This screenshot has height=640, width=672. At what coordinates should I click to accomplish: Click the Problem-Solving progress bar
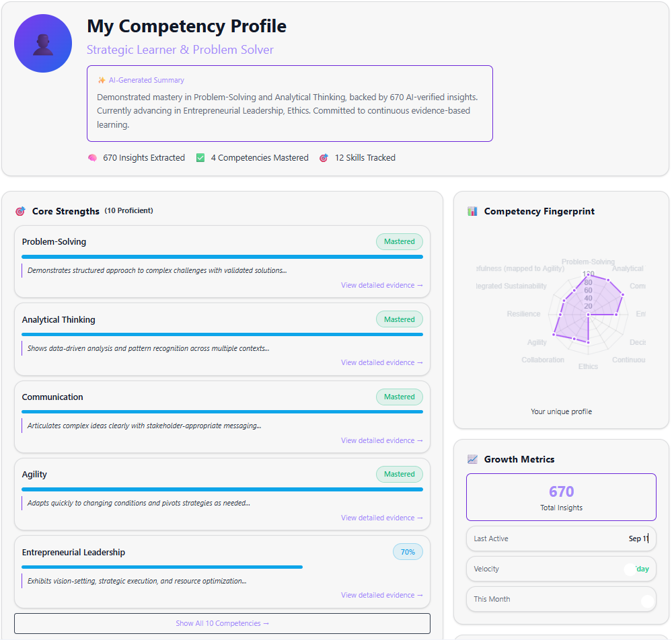click(222, 256)
